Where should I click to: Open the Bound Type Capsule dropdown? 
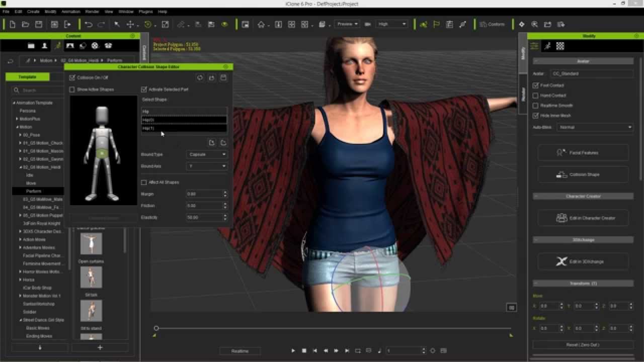tap(206, 154)
